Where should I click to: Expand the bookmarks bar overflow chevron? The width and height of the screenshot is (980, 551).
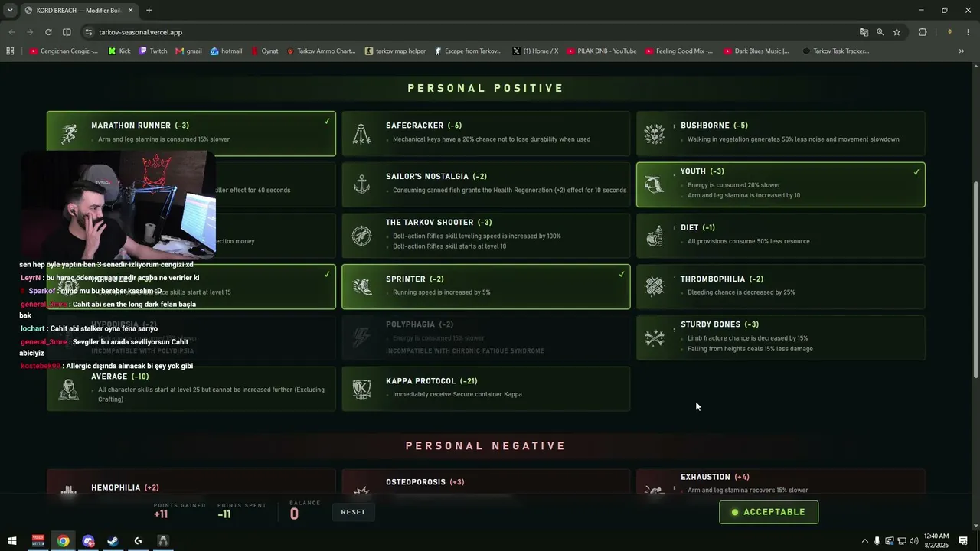(x=961, y=51)
